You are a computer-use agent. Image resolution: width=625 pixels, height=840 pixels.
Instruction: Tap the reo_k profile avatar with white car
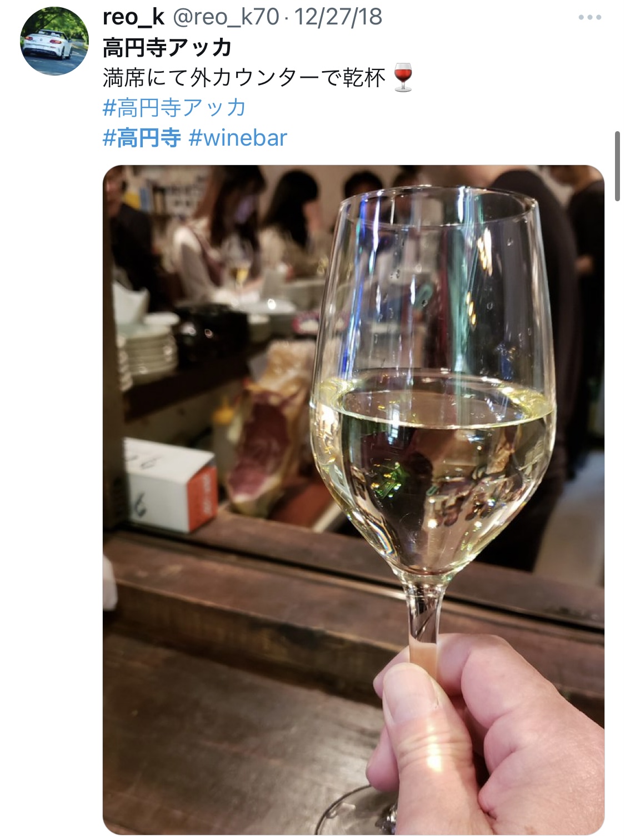click(54, 40)
